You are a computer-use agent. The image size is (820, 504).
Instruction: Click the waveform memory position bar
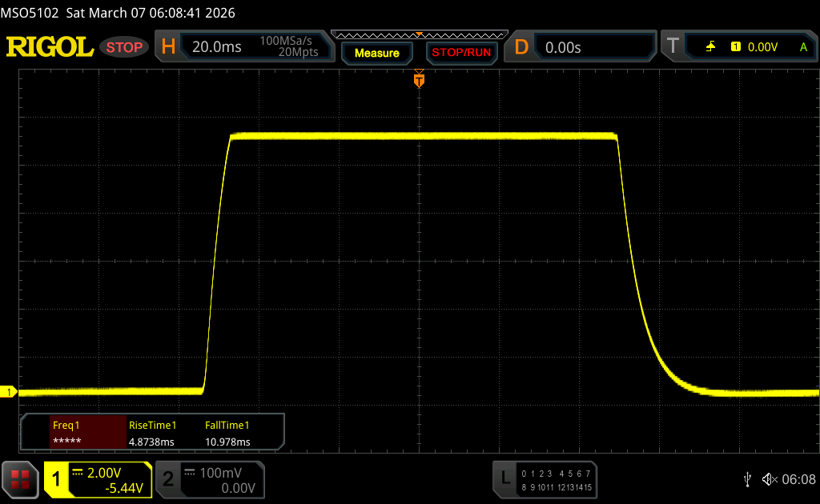tap(419, 34)
